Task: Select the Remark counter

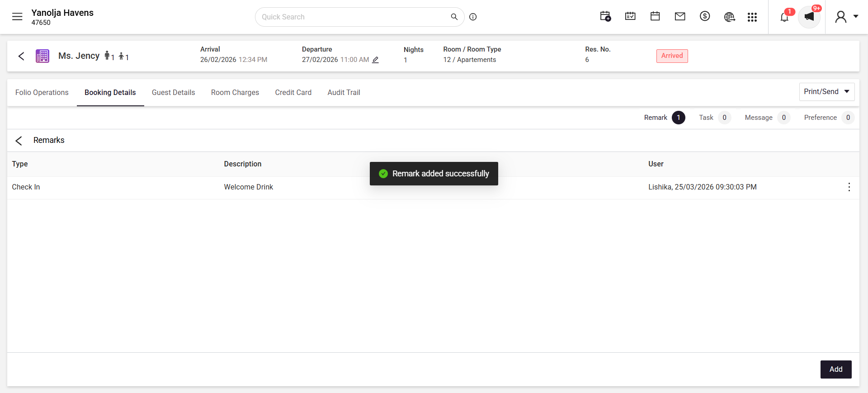Action: point(665,118)
